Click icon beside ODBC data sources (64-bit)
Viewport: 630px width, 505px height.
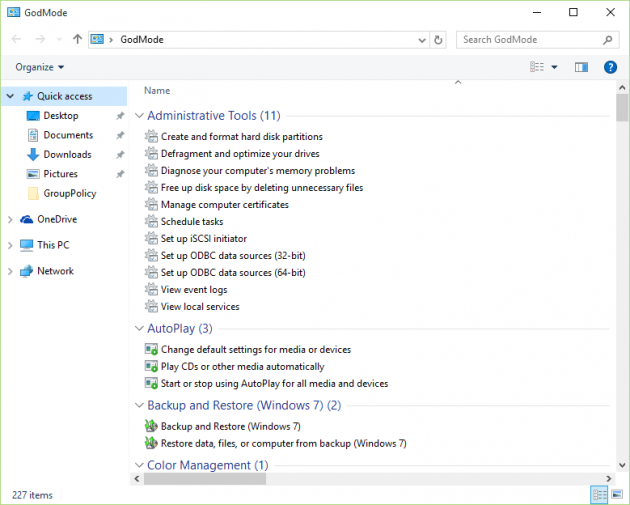(151, 272)
